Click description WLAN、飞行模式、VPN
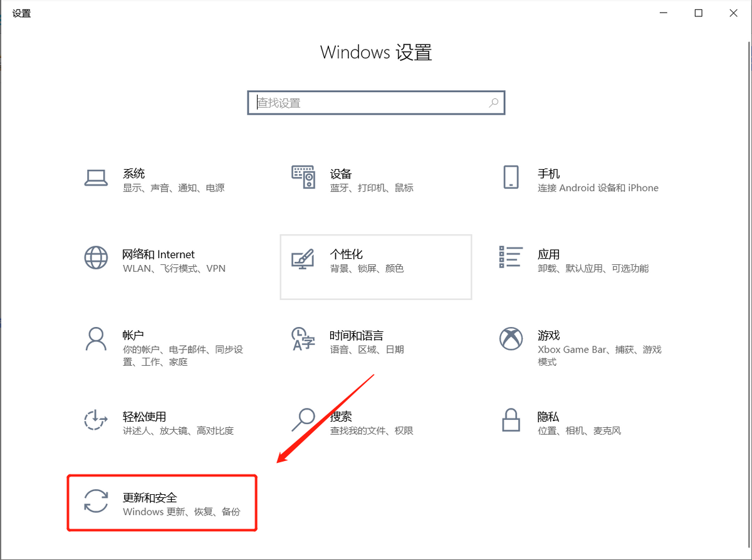Screen dimensions: 752x560 point(174,268)
